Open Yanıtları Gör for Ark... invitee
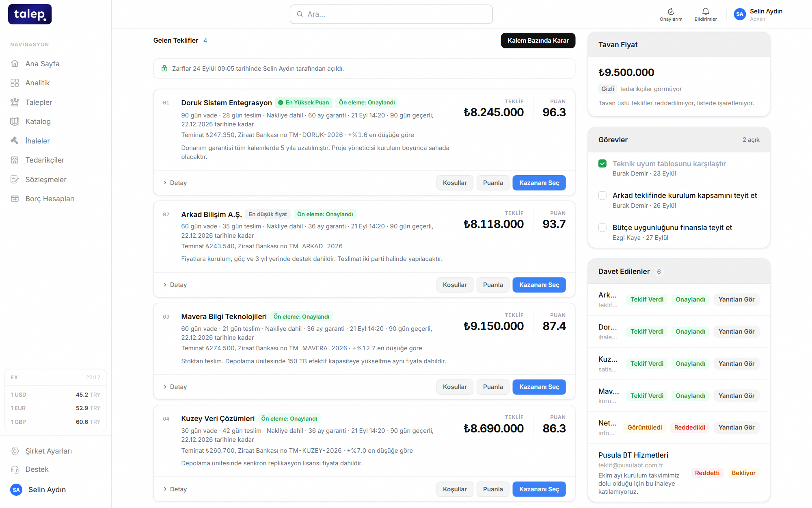This screenshot has width=812, height=508. 736,300
